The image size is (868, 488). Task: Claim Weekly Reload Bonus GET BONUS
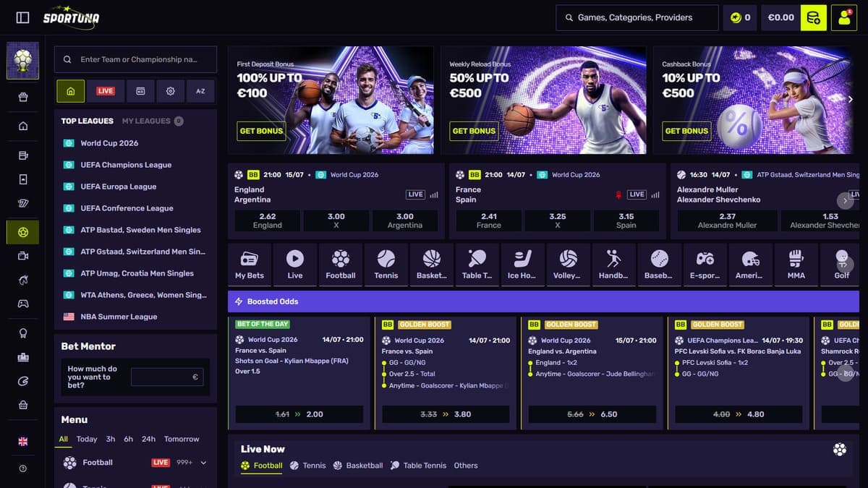[x=474, y=131]
